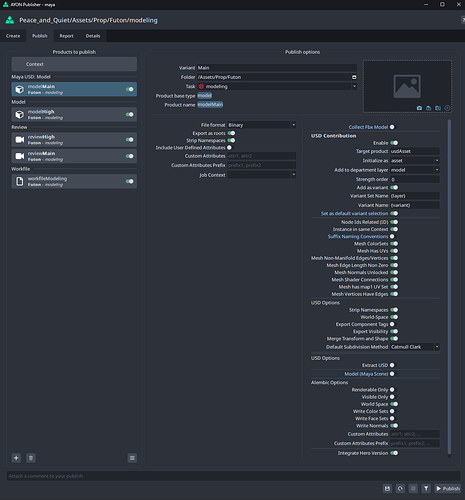The height and width of the screenshot is (500, 465).
Task: Take screenshot thumbnail with the camera icon
Action: point(419,108)
